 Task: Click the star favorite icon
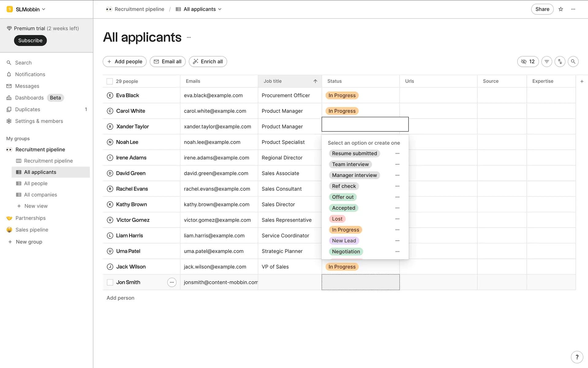561,9
